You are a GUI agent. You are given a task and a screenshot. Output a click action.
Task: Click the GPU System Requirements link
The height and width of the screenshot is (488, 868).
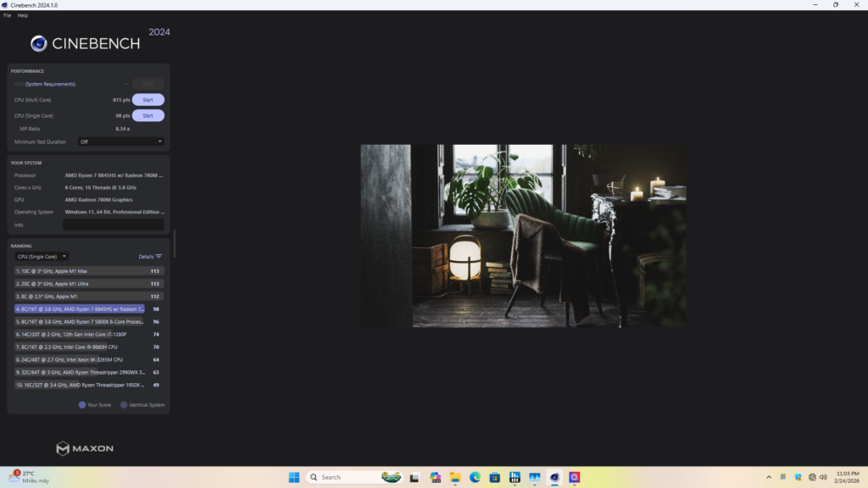tap(50, 84)
